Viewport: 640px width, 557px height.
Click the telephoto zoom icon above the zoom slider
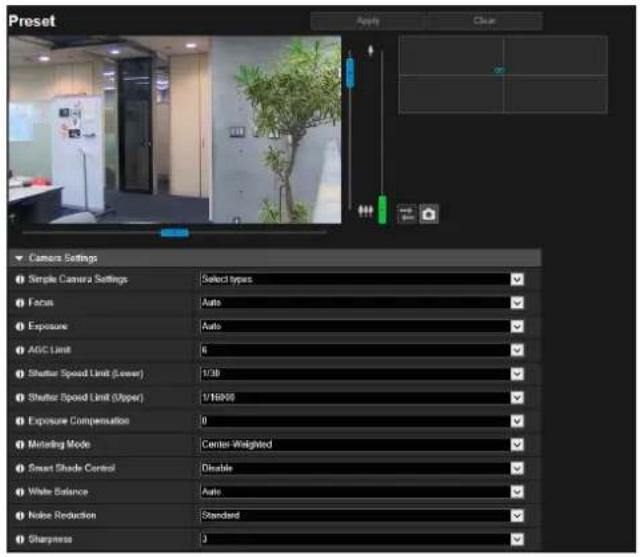pyautogui.click(x=371, y=51)
